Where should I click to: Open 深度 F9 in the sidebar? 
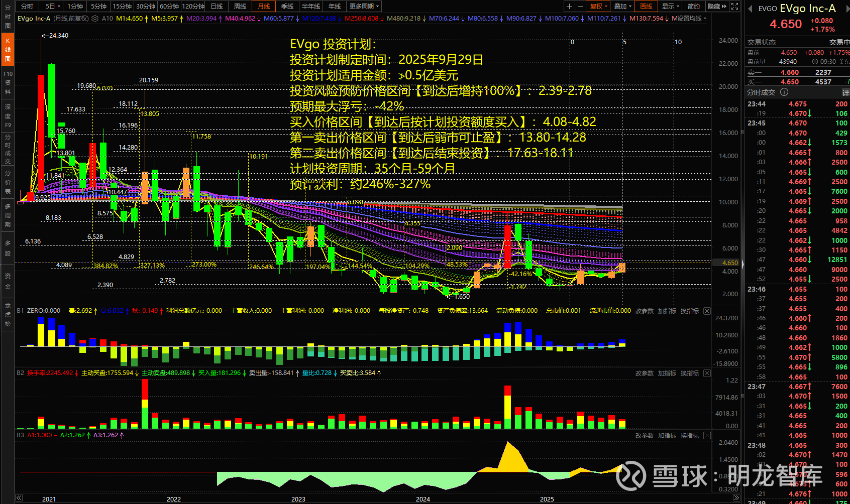click(8, 116)
